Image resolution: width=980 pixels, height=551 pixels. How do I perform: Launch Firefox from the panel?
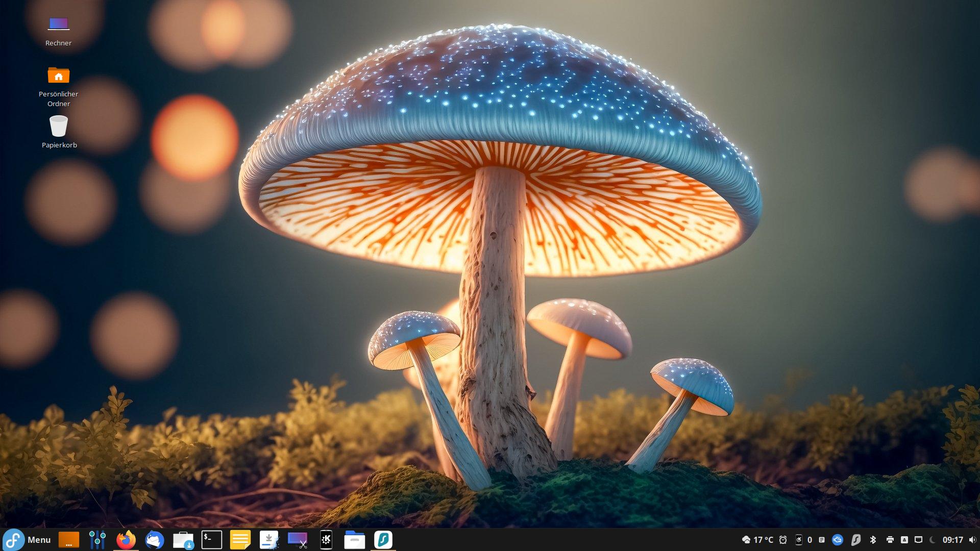point(126,540)
